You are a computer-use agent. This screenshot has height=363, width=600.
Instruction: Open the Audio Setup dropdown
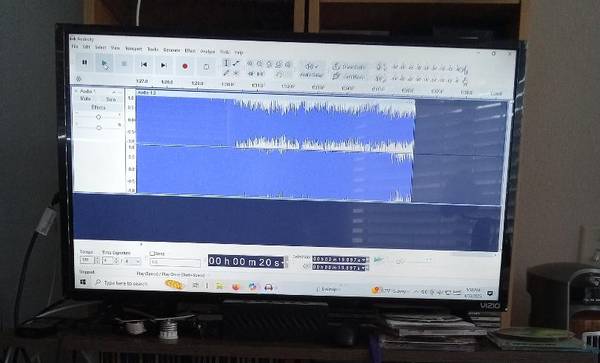[311, 70]
